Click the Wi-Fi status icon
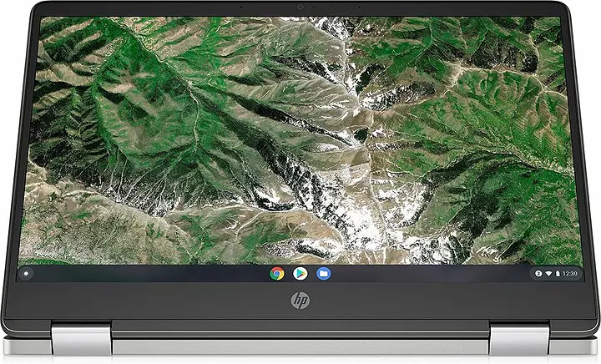601x364 pixels. tap(548, 274)
